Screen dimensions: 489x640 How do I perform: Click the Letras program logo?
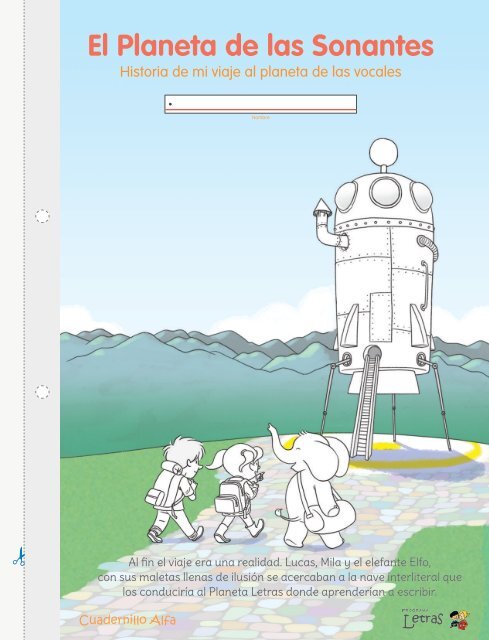[x=422, y=618]
